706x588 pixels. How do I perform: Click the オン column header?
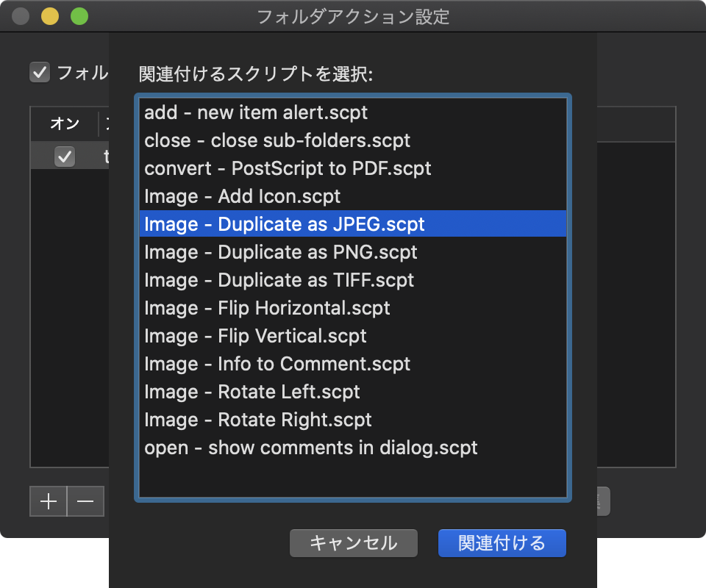65,123
